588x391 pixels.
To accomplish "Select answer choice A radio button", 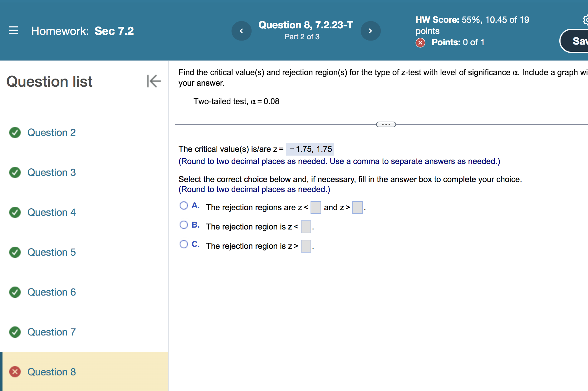I will click(184, 205).
